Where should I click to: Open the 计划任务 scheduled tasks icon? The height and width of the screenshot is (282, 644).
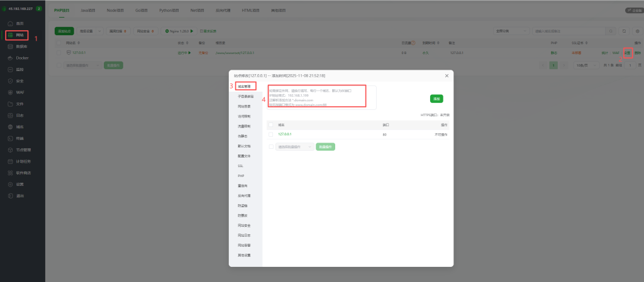pos(11,161)
